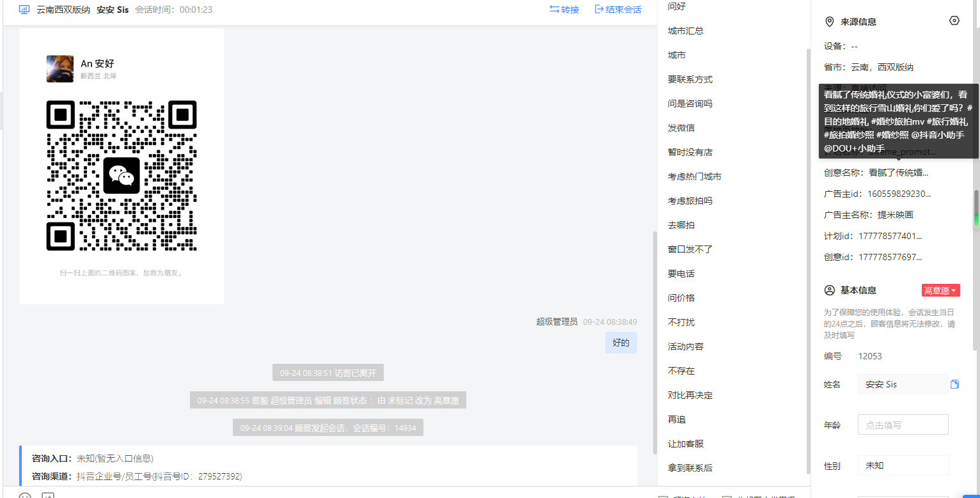The height and width of the screenshot is (498, 980).
Task: Select the quick reply labeled only 城市
Action: pos(677,55)
